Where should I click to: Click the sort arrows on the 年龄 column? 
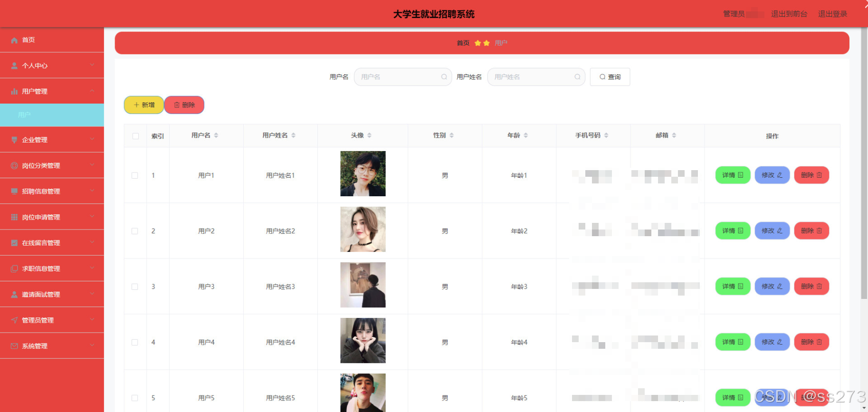(x=526, y=135)
